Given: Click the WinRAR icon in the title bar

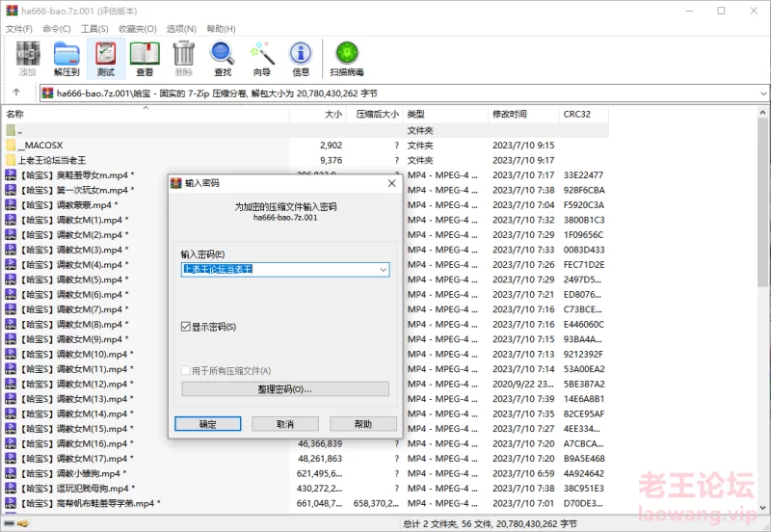Looking at the screenshot, I should pos(12,11).
